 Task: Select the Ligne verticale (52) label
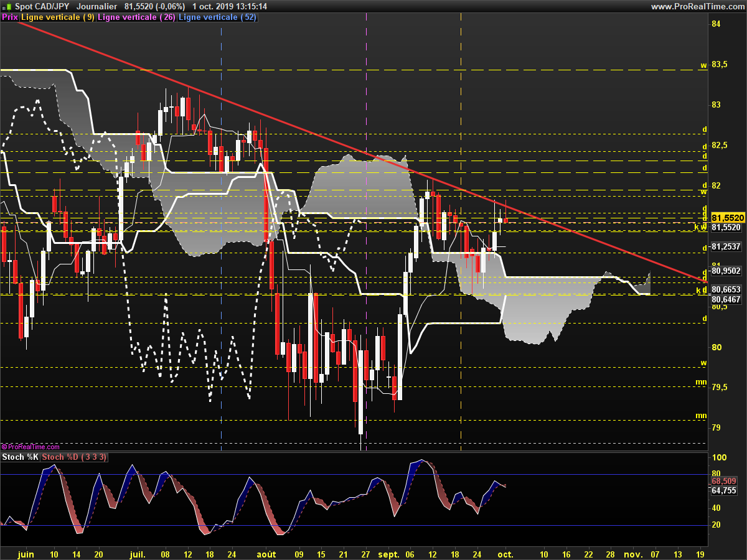click(217, 17)
